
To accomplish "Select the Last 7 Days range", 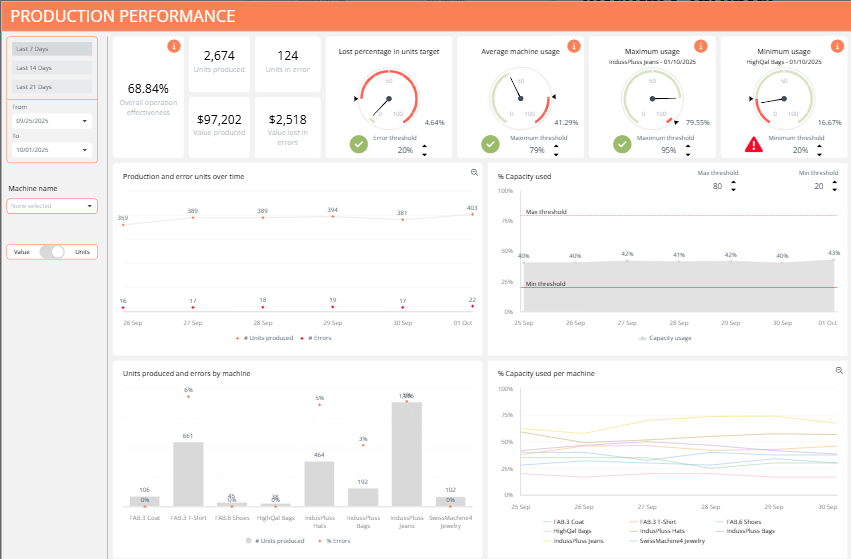I will pos(52,48).
